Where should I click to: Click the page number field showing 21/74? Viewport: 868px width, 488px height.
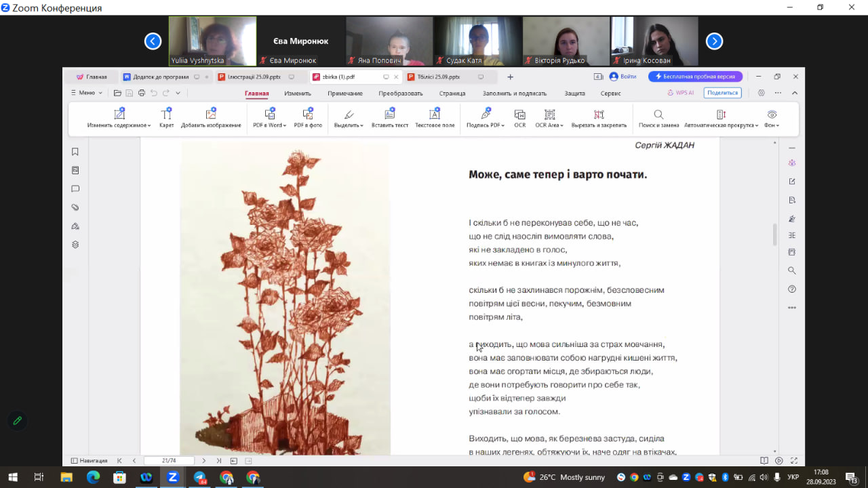click(169, 461)
